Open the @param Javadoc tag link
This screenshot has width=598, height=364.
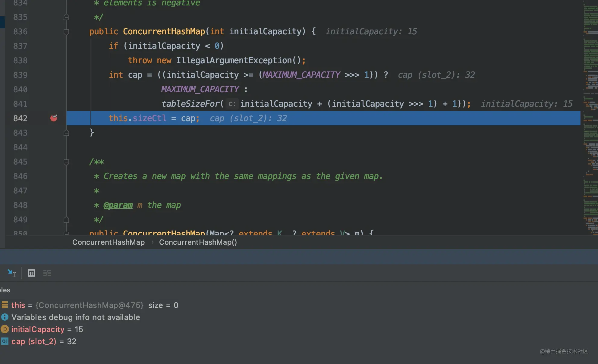118,205
